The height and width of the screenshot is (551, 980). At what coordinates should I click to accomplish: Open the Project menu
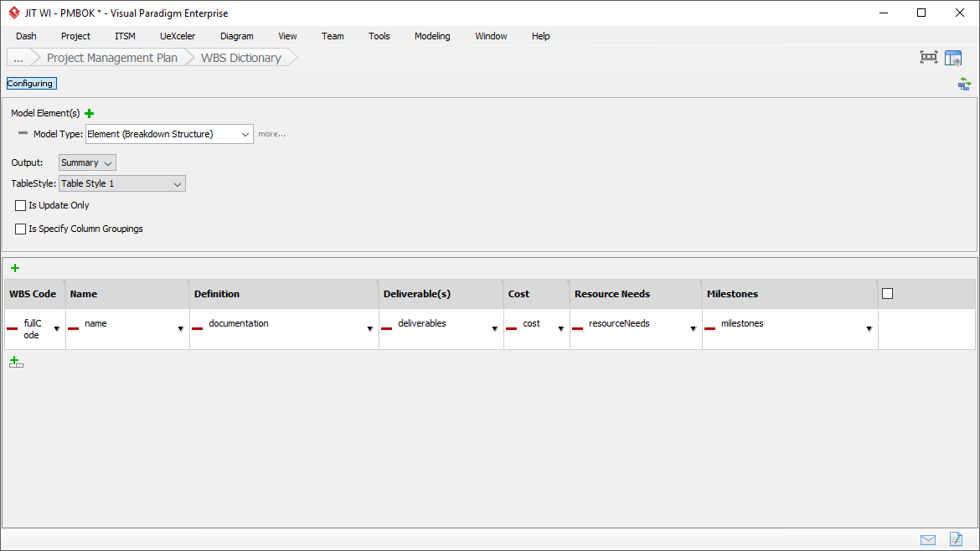tap(75, 36)
